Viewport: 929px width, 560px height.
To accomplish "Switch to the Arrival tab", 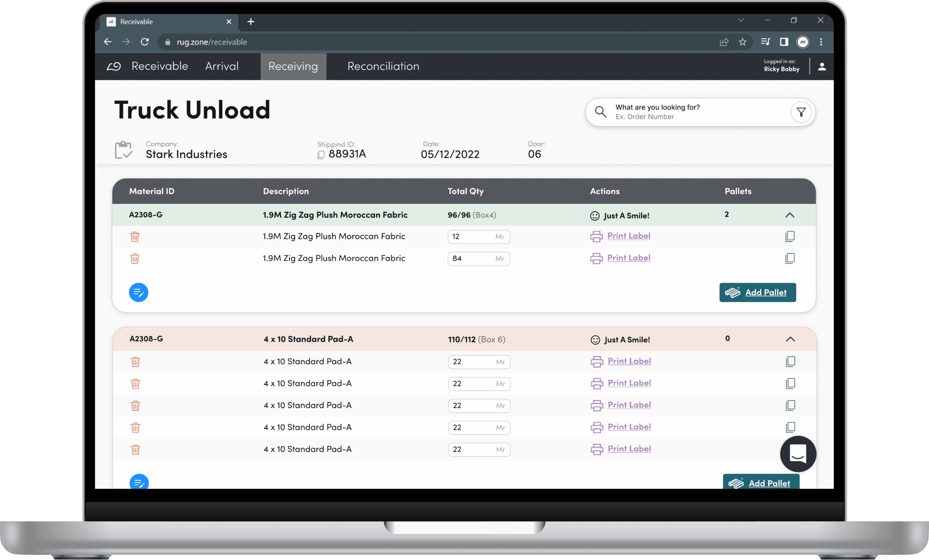I will (221, 67).
